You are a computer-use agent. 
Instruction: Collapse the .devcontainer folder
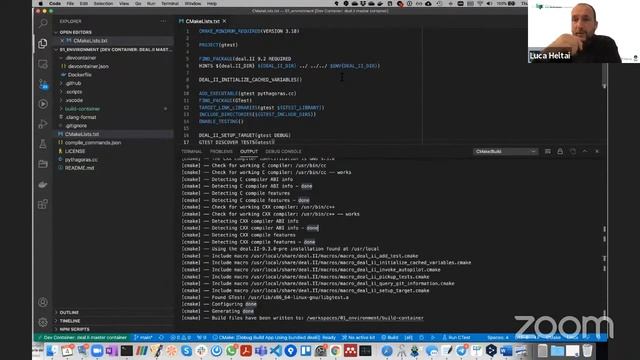(x=80, y=58)
